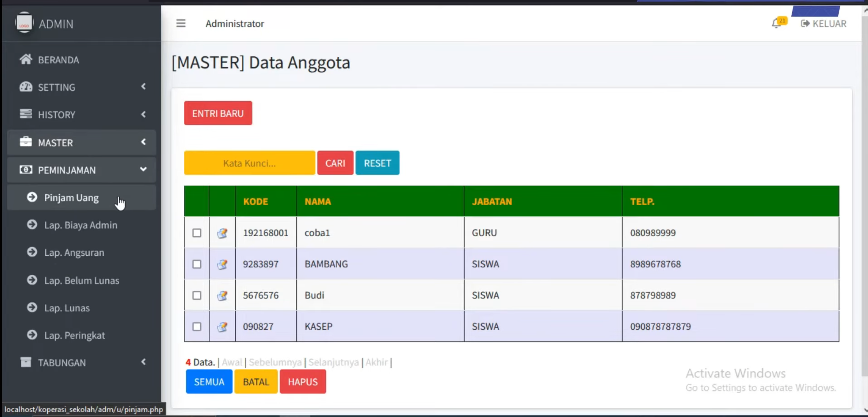Check the checkbox for coba1 row
The width and height of the screenshot is (868, 417).
pyautogui.click(x=197, y=233)
